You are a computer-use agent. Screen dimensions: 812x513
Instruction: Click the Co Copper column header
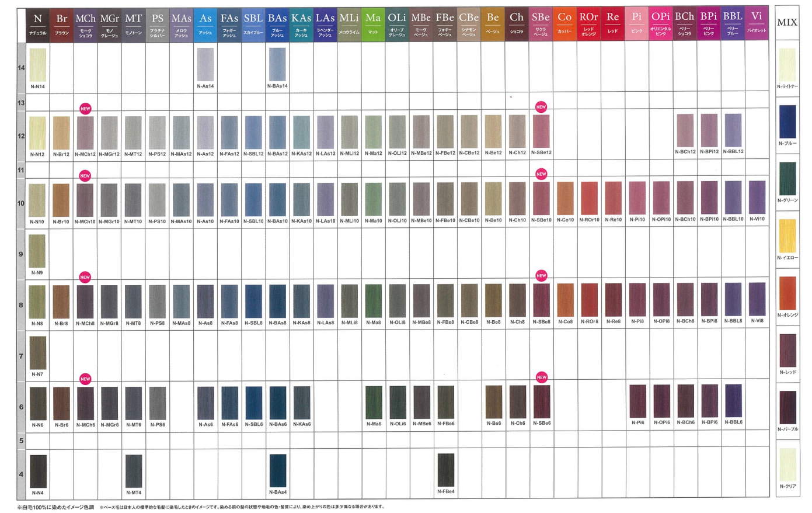[564, 24]
